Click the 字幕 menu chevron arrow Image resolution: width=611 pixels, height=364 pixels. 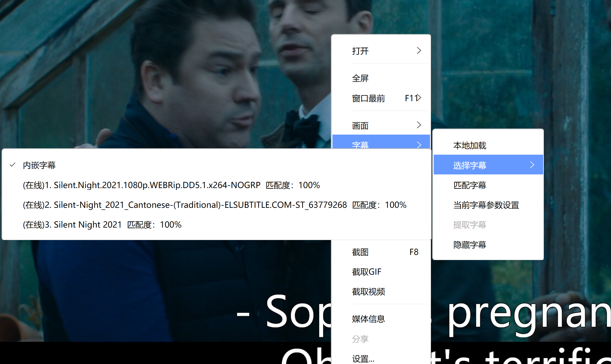coord(419,144)
